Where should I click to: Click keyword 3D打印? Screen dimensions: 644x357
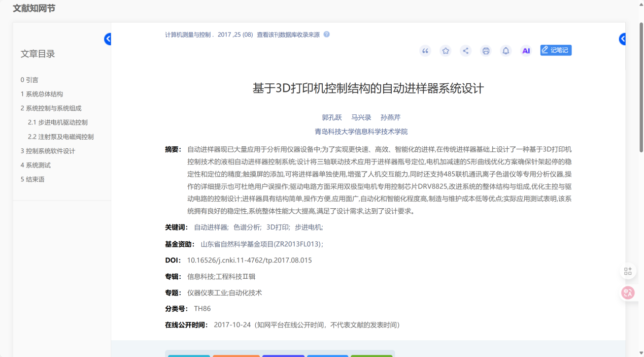click(x=278, y=228)
